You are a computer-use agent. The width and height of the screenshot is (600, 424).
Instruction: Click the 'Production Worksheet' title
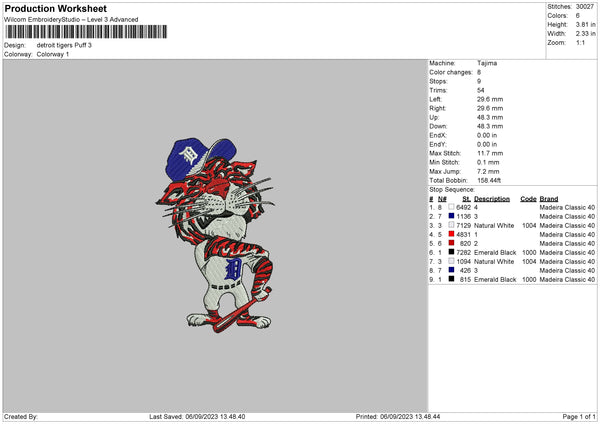[x=55, y=8]
